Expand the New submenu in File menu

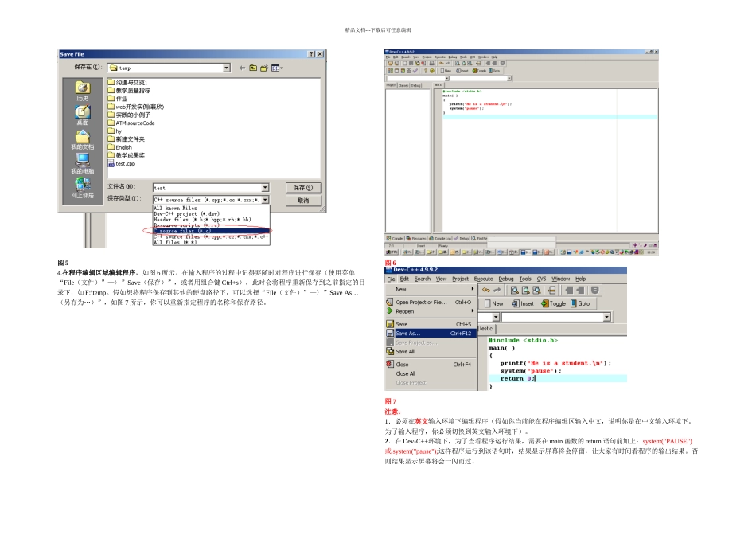click(431, 290)
